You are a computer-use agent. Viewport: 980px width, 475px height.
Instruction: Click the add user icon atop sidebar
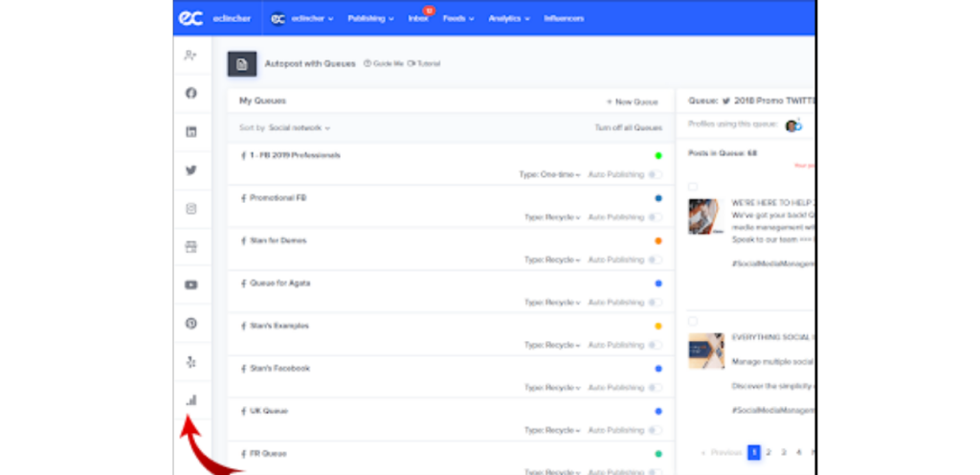pos(191,55)
